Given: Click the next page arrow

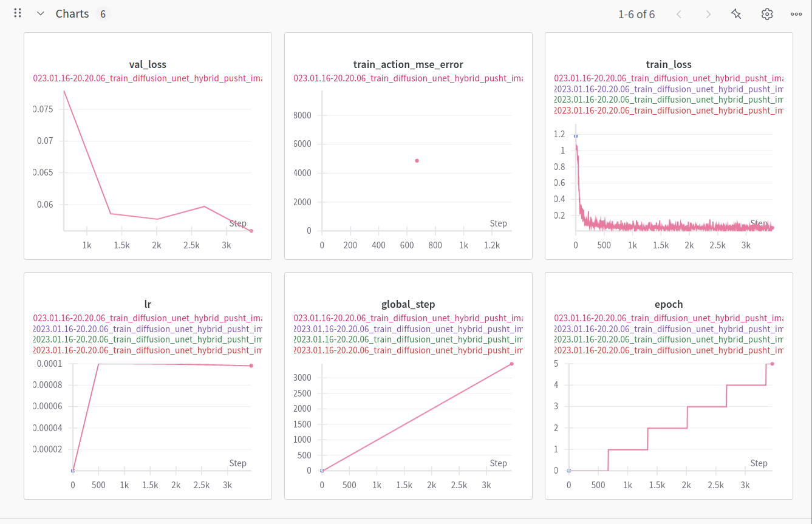Looking at the screenshot, I should click(x=708, y=13).
